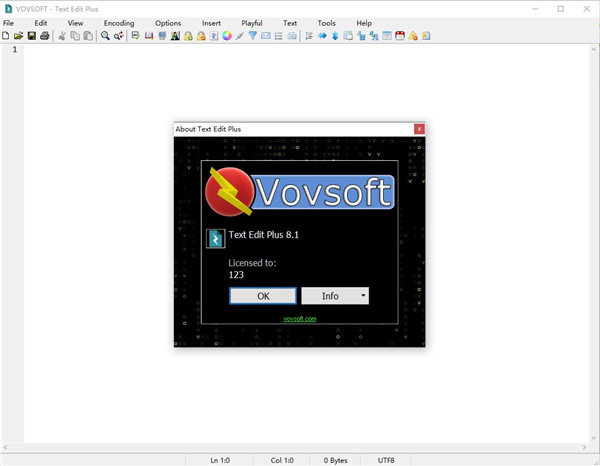Click the Filter funnel toolbar icon
Viewport: 600px width, 466px height.
pos(253,36)
